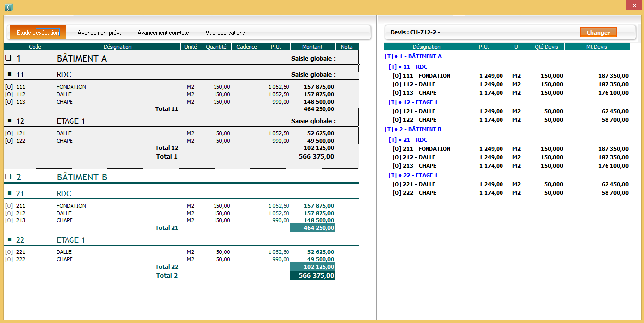Click the Total 12 label
This screenshot has width=644, height=323.
tap(167, 148)
